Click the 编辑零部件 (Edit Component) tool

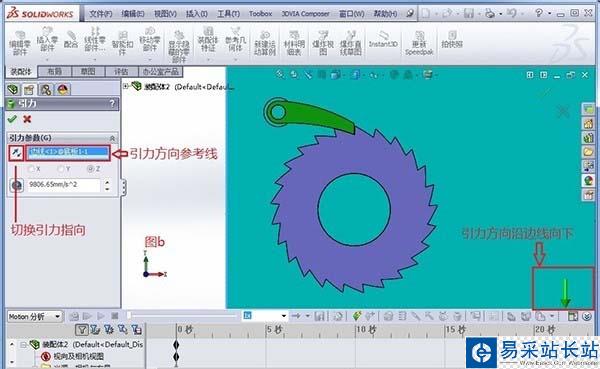[x=20, y=44]
